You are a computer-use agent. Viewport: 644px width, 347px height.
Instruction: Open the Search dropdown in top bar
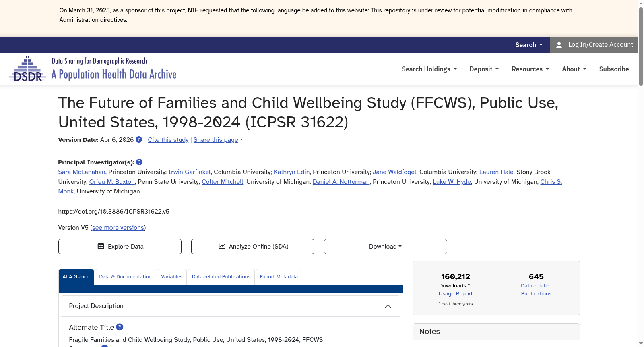529,45
